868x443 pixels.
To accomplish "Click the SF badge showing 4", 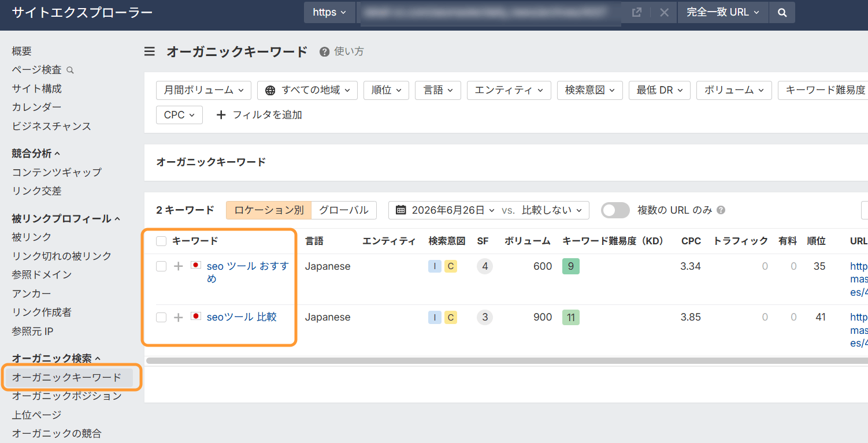I will tap(485, 266).
